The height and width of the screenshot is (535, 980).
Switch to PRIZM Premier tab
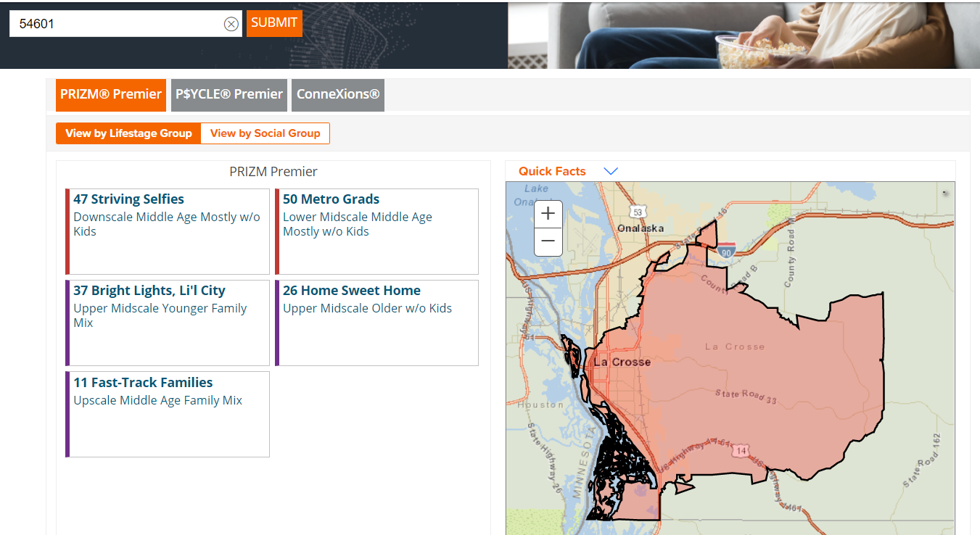pyautogui.click(x=111, y=95)
